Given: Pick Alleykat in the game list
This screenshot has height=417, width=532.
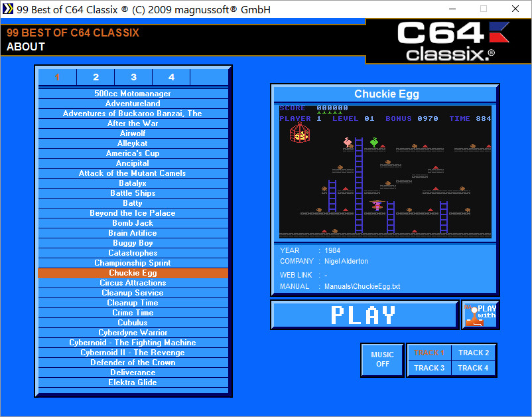Looking at the screenshot, I should coord(133,143).
